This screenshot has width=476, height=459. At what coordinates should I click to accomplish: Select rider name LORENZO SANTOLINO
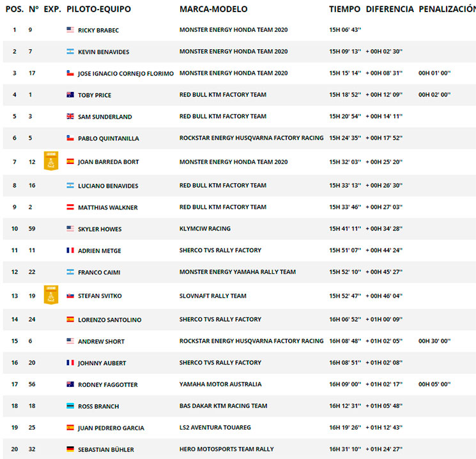[110, 320]
